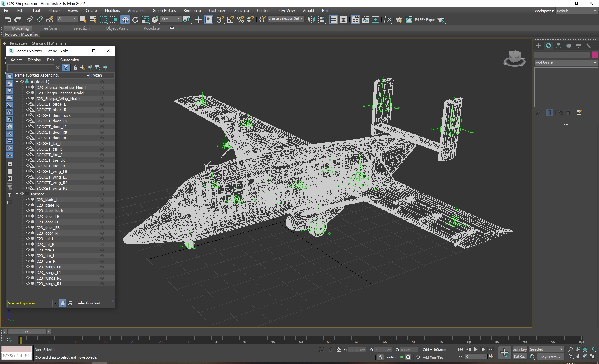Click the Undo arrow icon
The image size is (599, 364).
[7, 20]
